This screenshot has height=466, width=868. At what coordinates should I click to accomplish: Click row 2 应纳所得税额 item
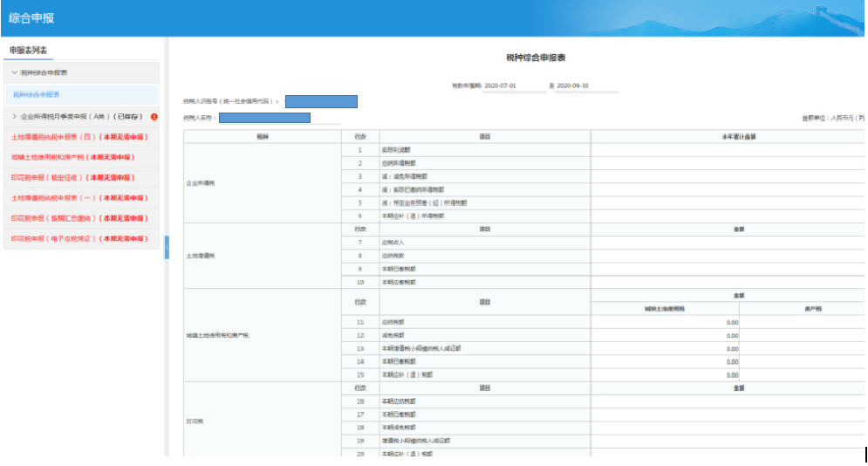(399, 163)
